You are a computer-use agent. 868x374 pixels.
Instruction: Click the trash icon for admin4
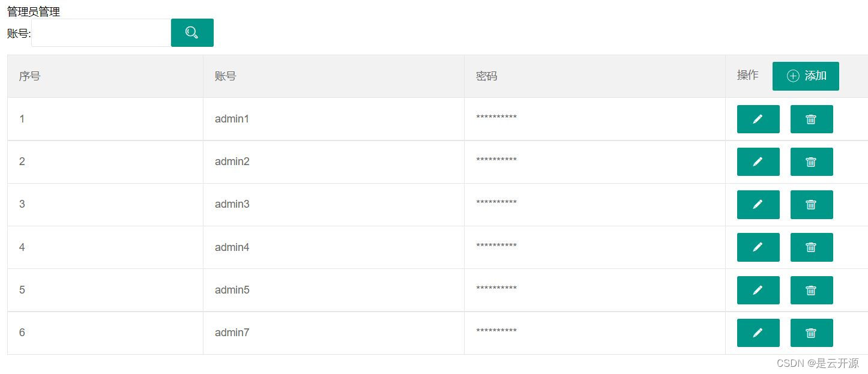812,247
